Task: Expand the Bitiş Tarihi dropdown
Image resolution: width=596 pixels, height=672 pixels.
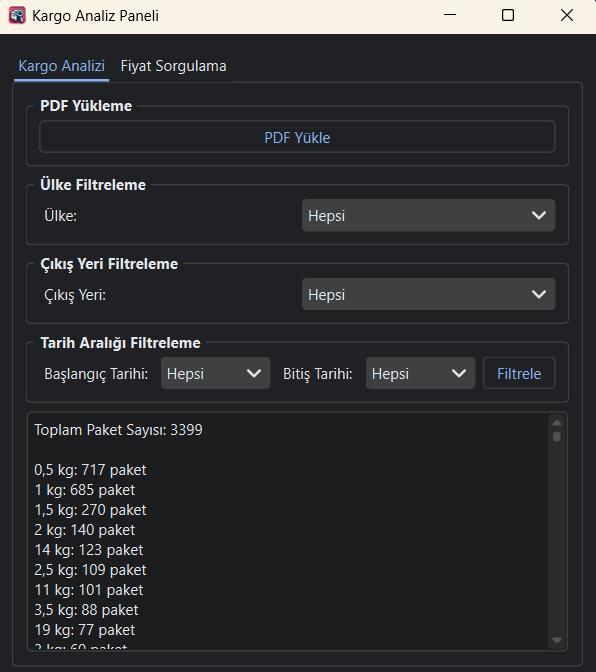Action: [420, 373]
